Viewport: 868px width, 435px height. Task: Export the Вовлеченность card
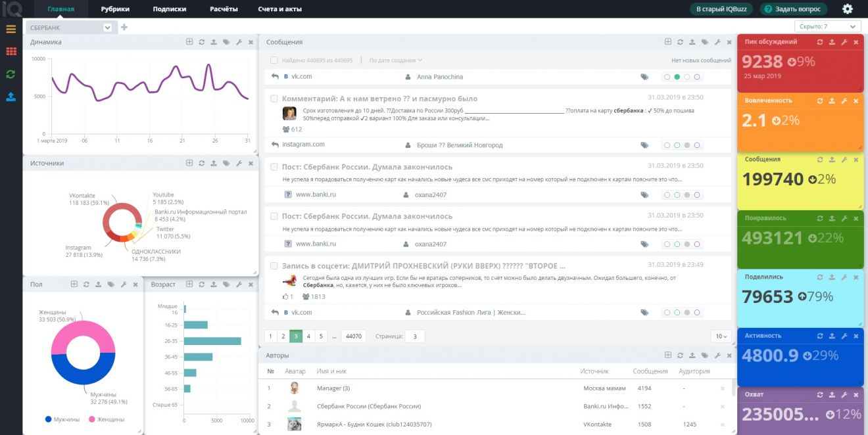click(832, 101)
